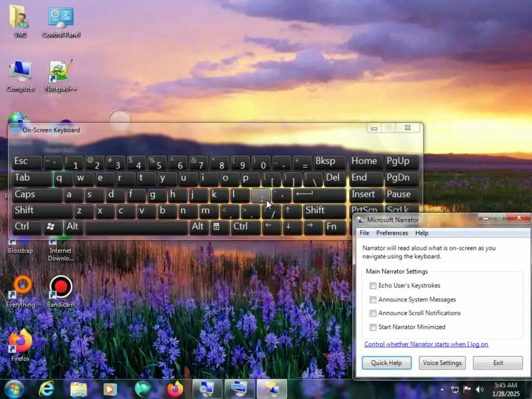Viewport: 532px width, 399px height.
Task: Click the Exit button in Narrator
Action: point(498,363)
